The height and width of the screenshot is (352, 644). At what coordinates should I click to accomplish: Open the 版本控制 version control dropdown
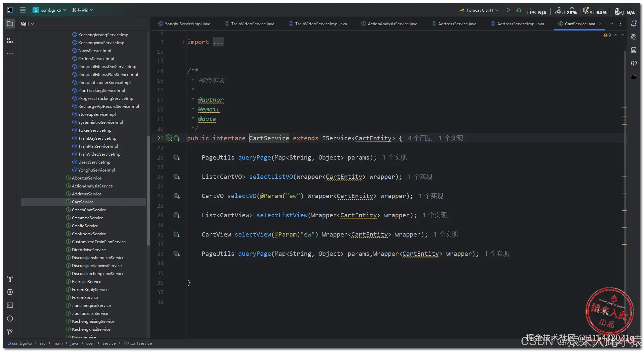[x=82, y=10]
